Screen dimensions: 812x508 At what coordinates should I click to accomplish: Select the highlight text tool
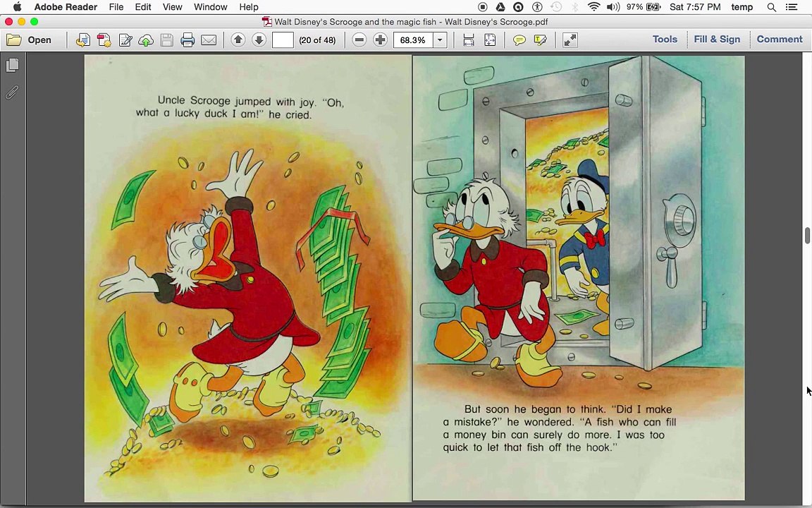[540, 40]
